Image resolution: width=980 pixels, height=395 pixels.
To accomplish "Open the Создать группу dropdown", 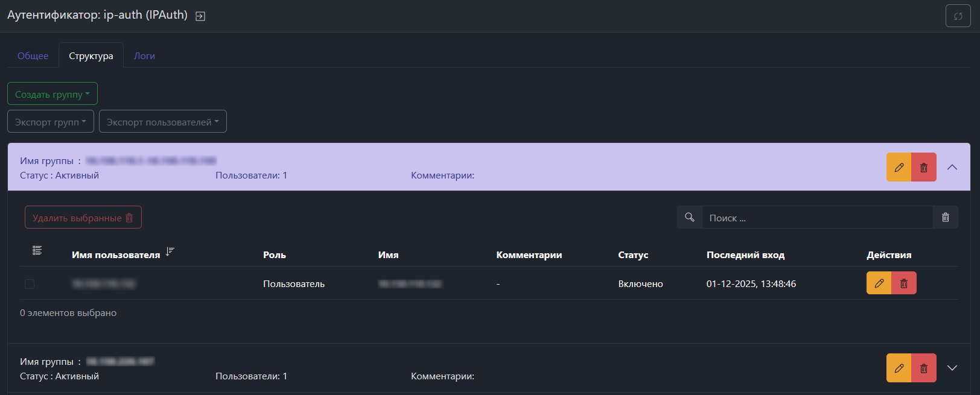I will tap(52, 94).
